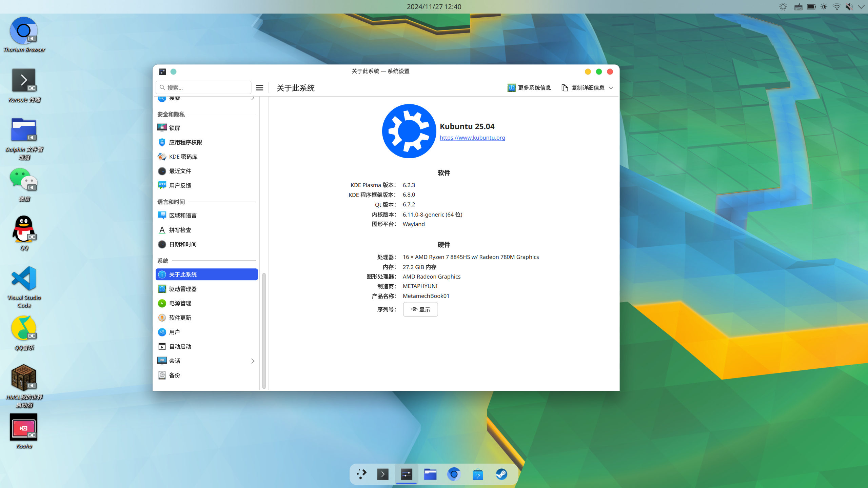Open Konsole from the dock
Image resolution: width=868 pixels, height=488 pixels.
point(383,474)
